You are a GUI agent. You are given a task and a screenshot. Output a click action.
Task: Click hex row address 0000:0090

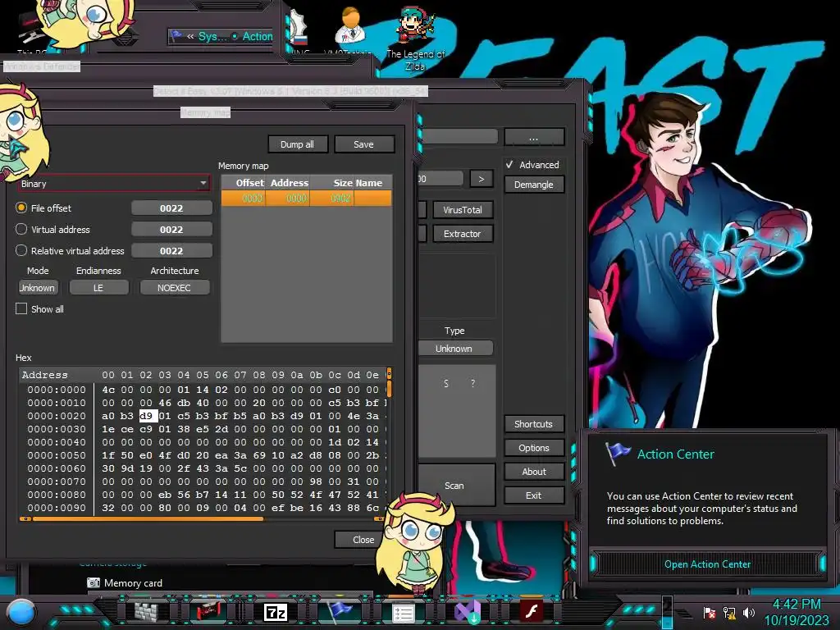coord(57,508)
